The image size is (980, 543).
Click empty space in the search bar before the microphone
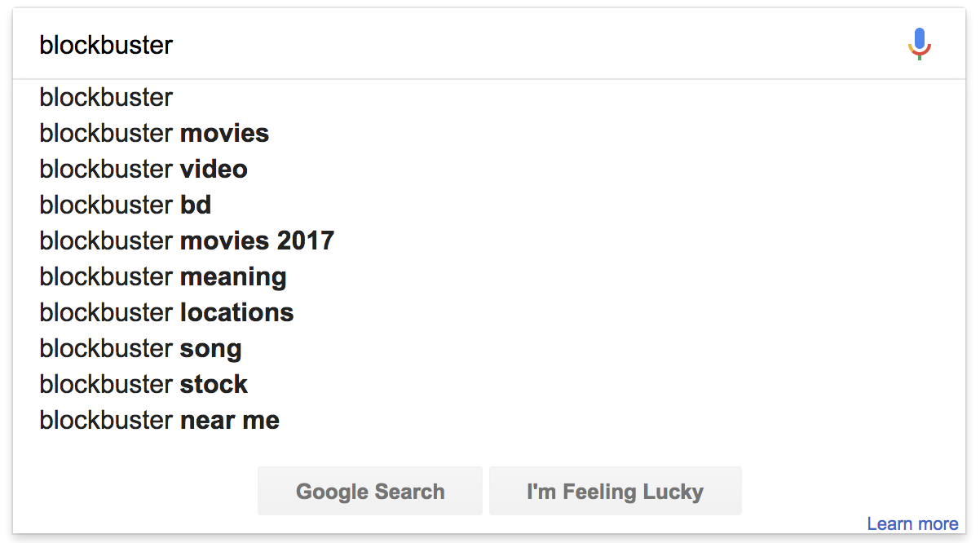(x=538, y=45)
